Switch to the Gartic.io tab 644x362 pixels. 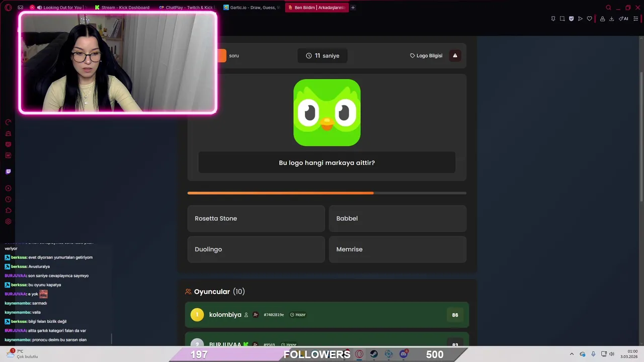click(251, 8)
